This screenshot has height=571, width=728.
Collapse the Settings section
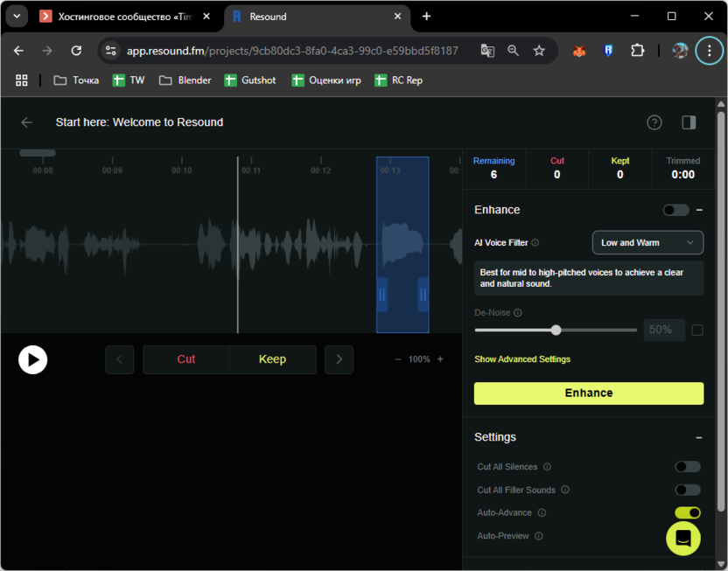[699, 437]
